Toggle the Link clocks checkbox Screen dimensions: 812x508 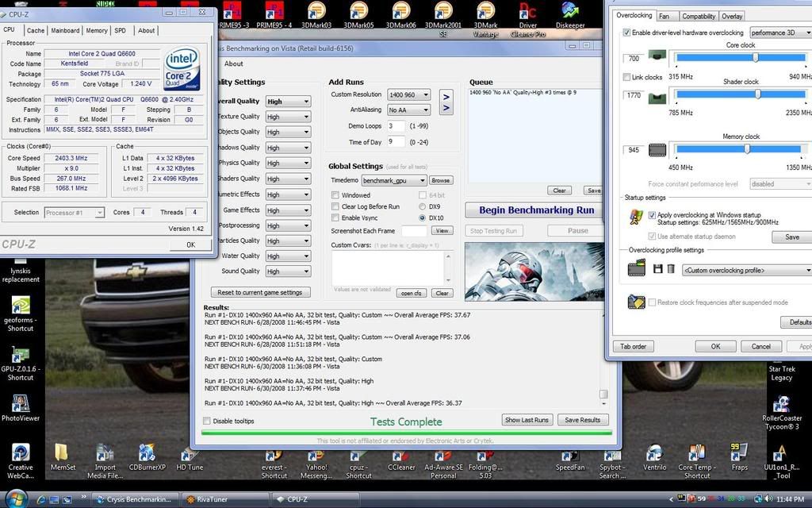pyautogui.click(x=626, y=77)
